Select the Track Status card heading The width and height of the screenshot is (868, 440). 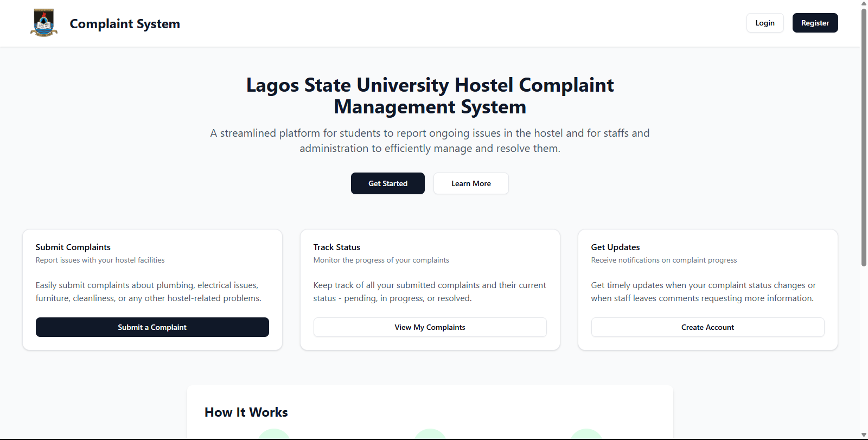(x=336, y=247)
